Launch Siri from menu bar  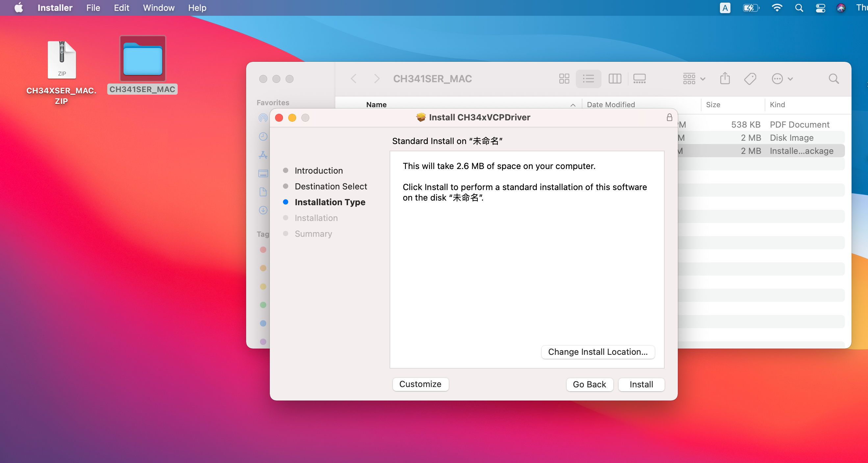click(x=841, y=8)
